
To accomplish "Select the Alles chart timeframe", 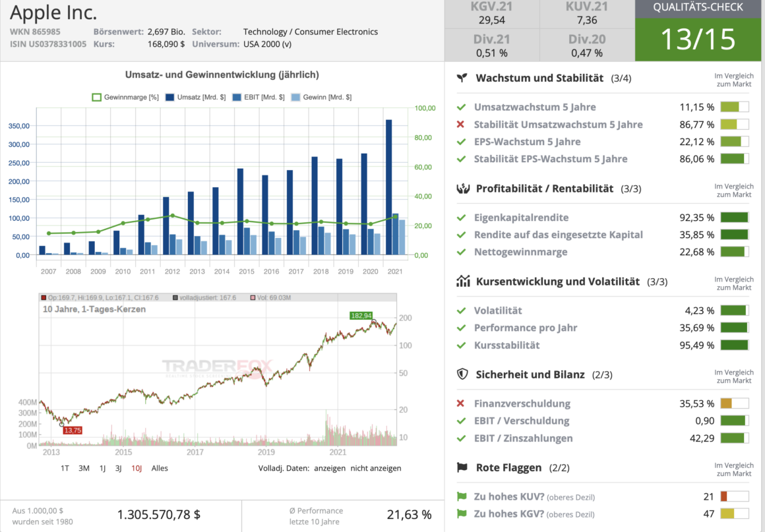I will pos(160,468).
